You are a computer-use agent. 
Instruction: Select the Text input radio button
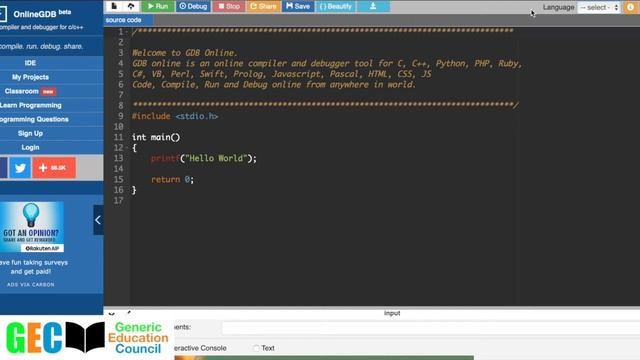(256, 348)
